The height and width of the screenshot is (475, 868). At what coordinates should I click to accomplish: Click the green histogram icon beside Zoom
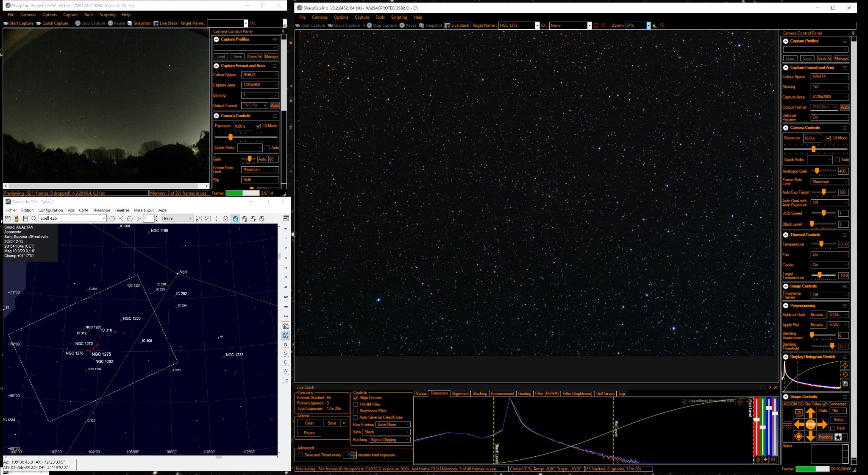click(655, 25)
